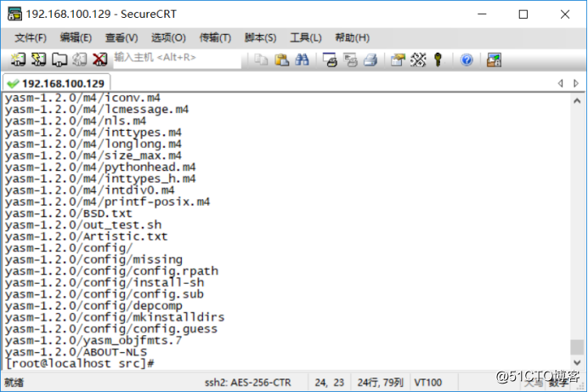
Task: Click the line yasm-1.2.0/BSD.txt
Action: 69,213
